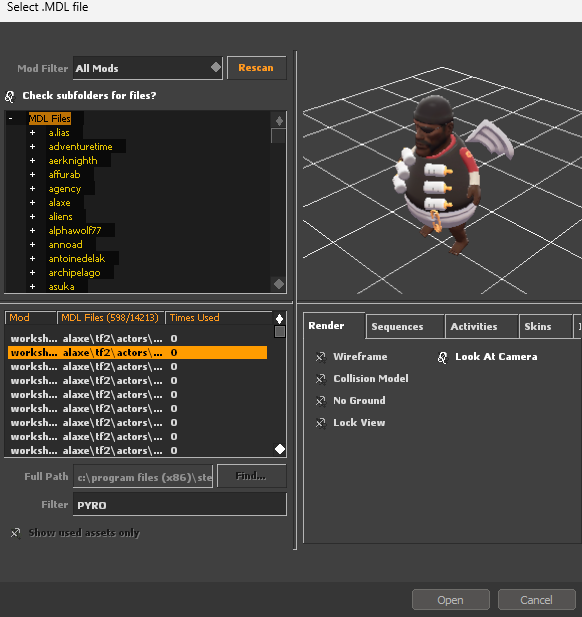Image resolution: width=582 pixels, height=617 pixels.
Task: Click the Filter field containing PYRO
Action: coord(180,505)
